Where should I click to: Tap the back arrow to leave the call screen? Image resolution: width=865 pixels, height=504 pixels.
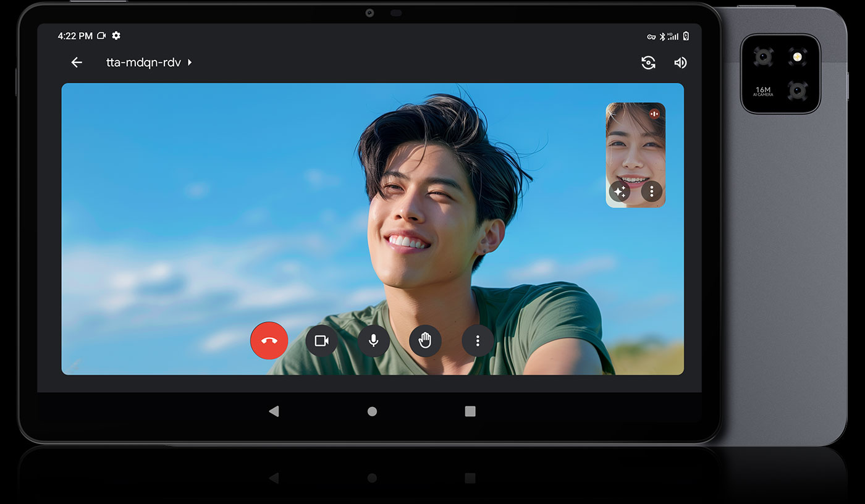[x=77, y=62]
